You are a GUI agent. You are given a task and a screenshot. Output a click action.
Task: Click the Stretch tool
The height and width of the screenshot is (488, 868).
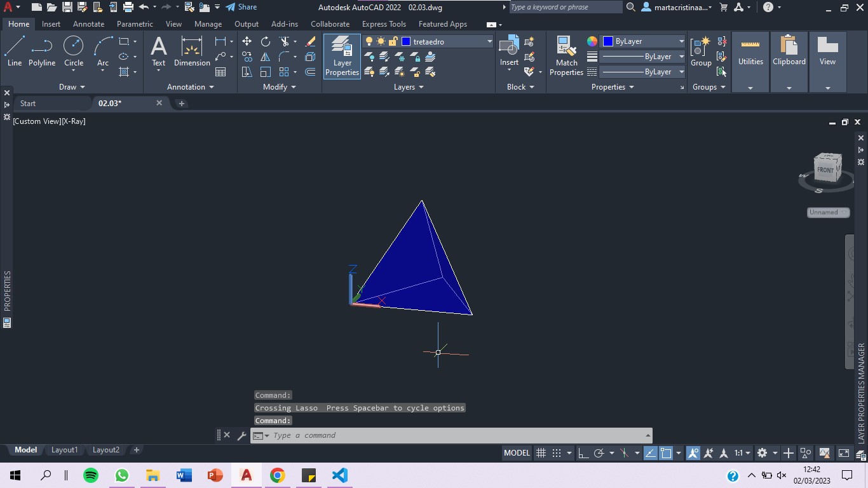[x=247, y=72]
